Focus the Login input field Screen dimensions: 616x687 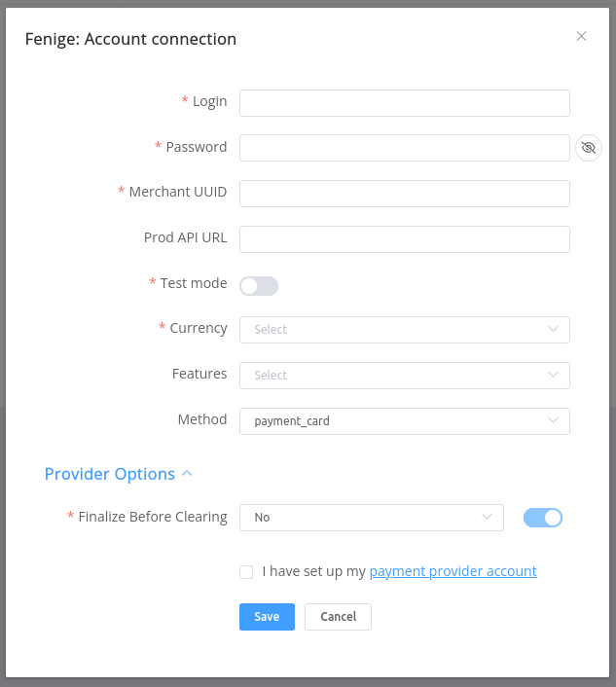pos(404,103)
